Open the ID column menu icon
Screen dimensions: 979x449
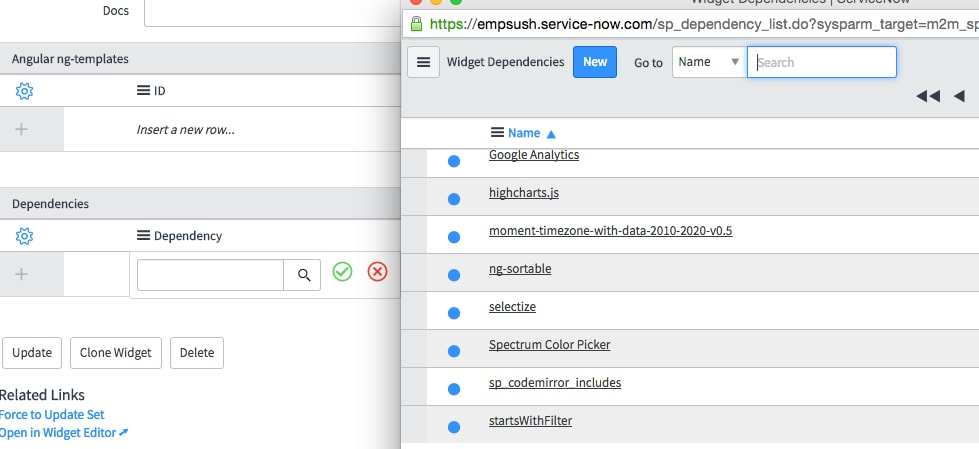[143, 91]
